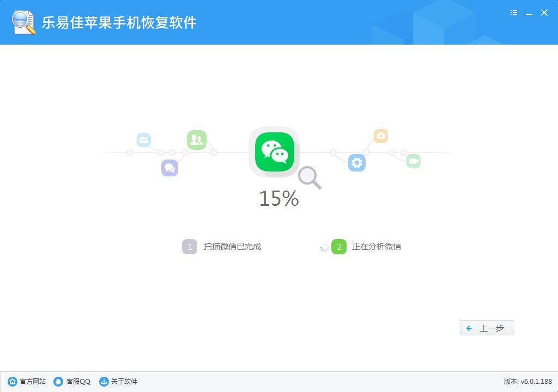The height and width of the screenshot is (392, 558).
Task: Open the 关于软件 about link
Action: coord(118,381)
